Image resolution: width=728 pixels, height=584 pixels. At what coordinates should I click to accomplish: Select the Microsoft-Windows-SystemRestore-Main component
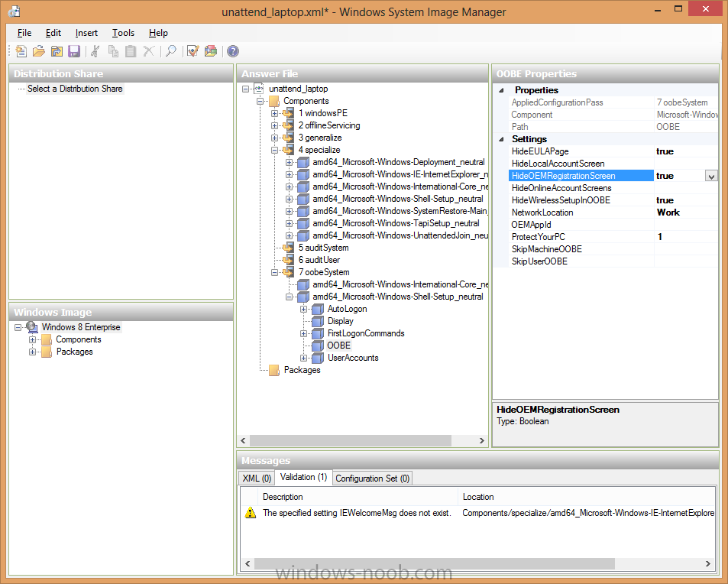click(400, 211)
